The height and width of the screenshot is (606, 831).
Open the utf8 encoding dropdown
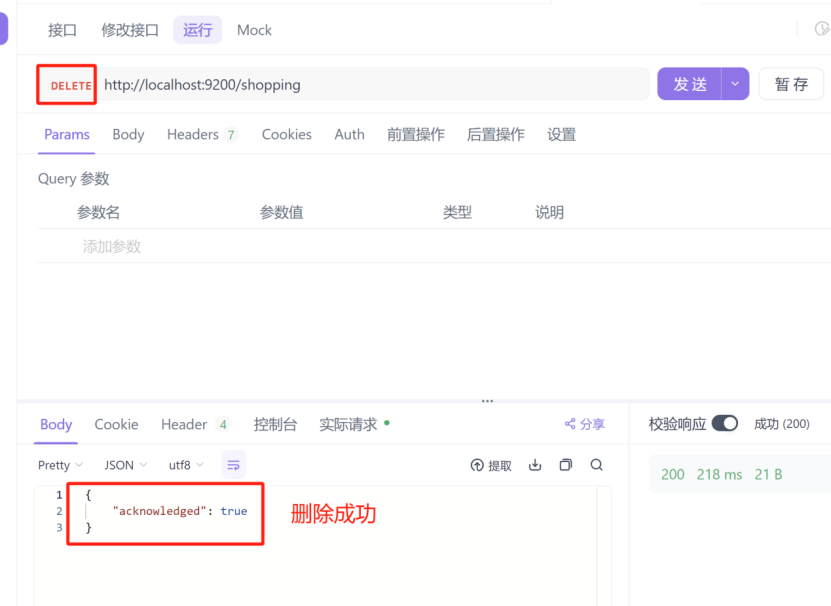(x=186, y=466)
